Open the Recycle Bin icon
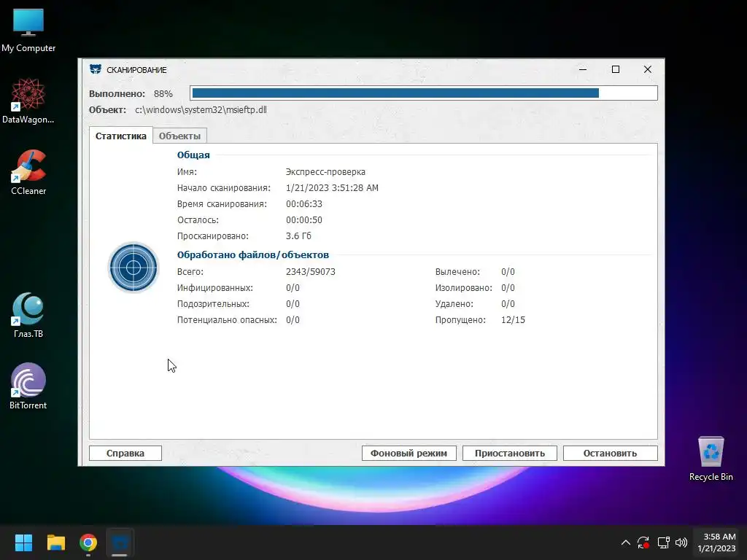The height and width of the screenshot is (560, 747). pos(711,459)
